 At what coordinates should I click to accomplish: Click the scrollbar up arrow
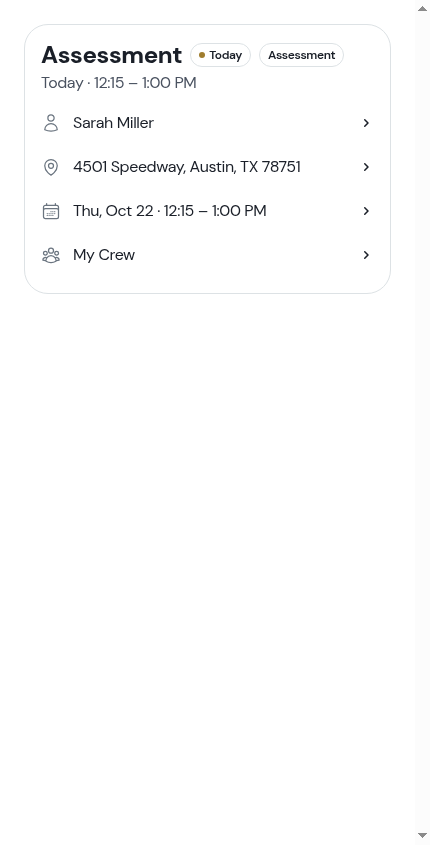[x=422, y=9]
